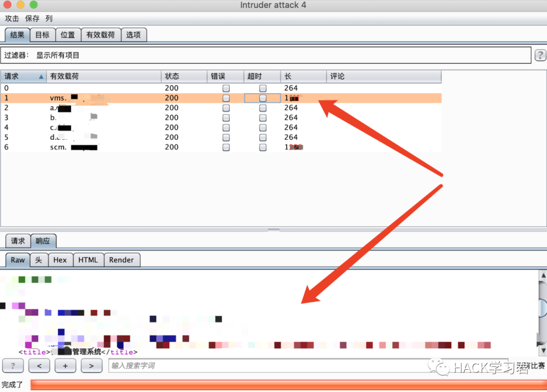Image resolution: width=547 pixels, height=392 pixels.
Task: Click the attack progress bar
Action: click(x=286, y=385)
